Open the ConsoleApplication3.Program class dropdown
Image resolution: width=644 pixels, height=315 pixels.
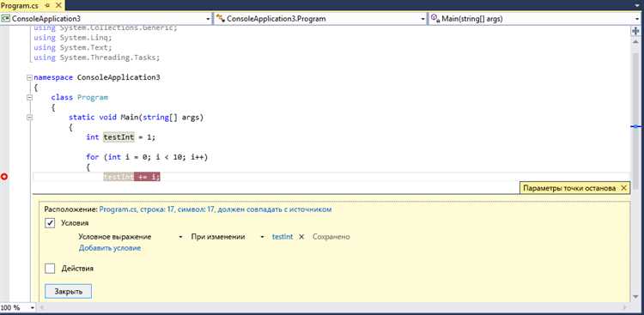pyautogui.click(x=320, y=19)
